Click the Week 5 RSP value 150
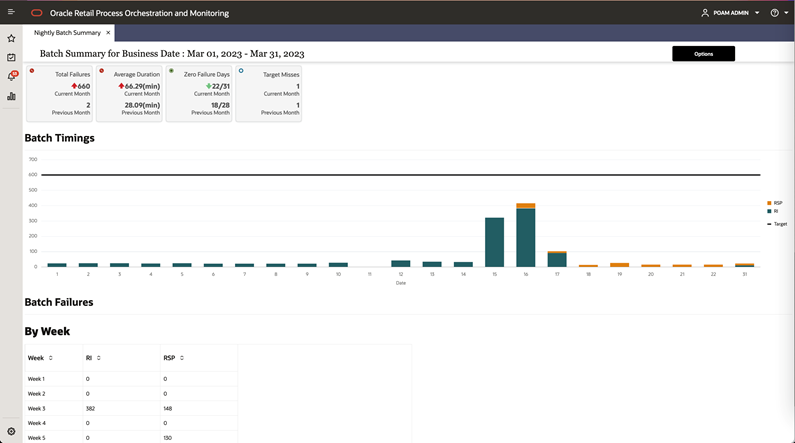 (168, 438)
